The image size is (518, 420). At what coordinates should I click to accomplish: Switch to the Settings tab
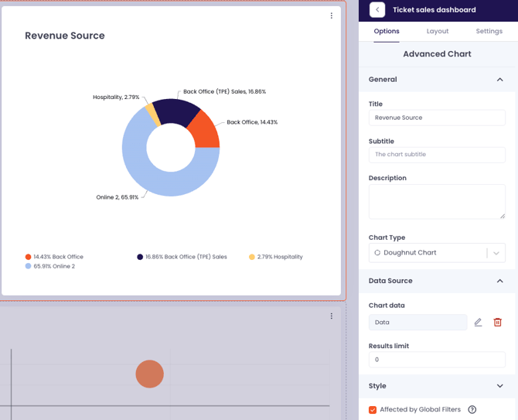(x=489, y=32)
